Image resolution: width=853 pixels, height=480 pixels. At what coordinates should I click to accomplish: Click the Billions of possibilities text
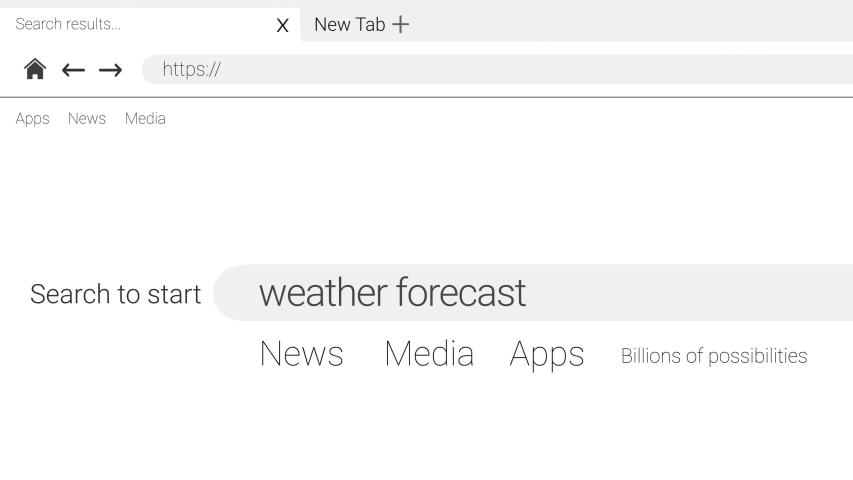(714, 356)
